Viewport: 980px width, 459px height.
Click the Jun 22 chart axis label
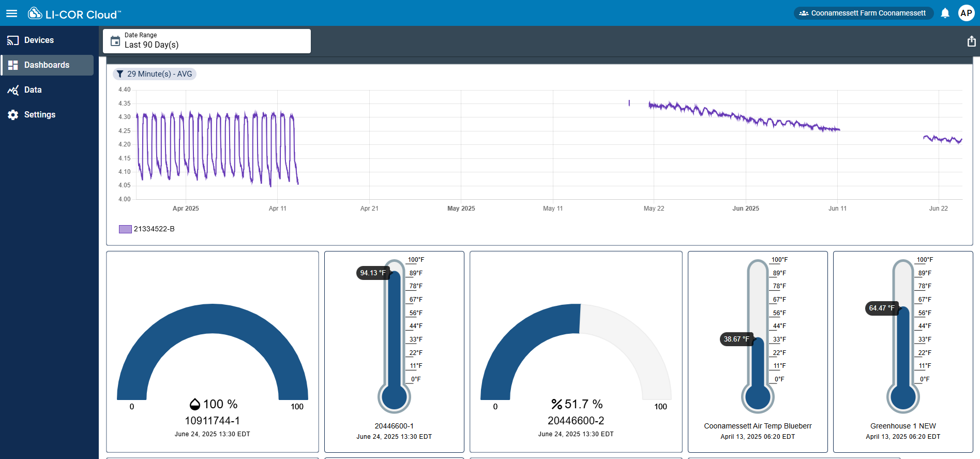click(x=938, y=209)
